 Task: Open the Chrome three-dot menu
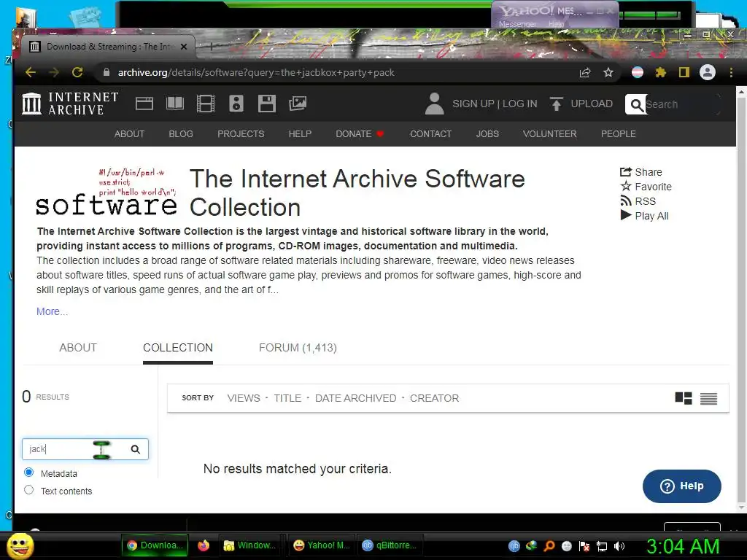731,72
